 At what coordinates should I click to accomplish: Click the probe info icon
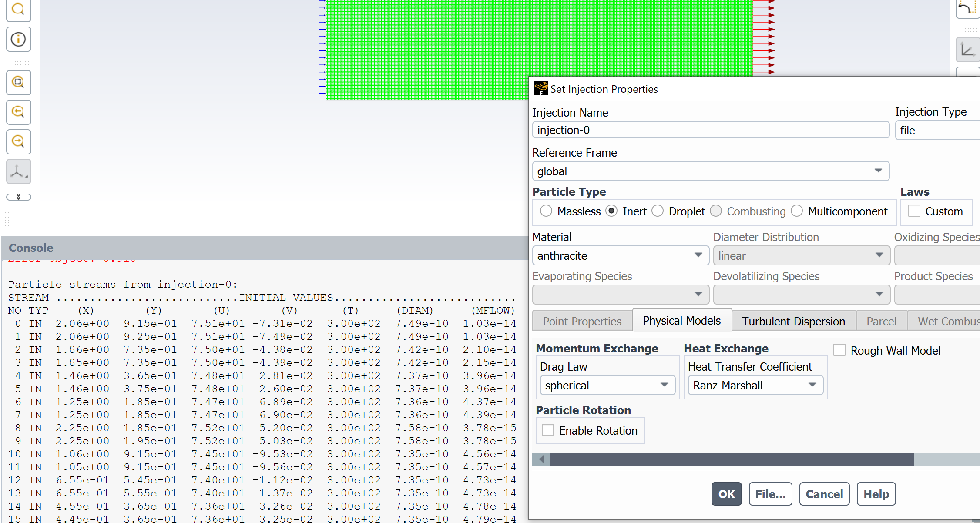coord(18,39)
